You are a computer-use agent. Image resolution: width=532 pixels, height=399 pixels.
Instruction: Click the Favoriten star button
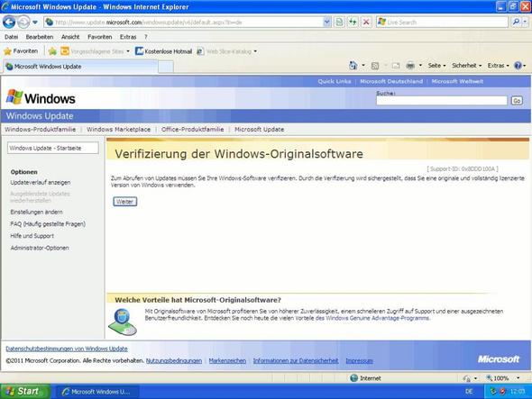[x=21, y=51]
